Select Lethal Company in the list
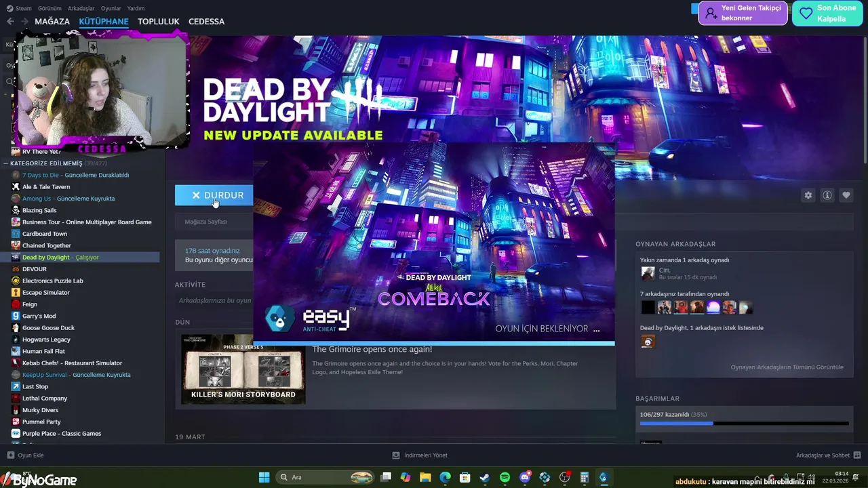This screenshot has height=488, width=868. point(45,399)
